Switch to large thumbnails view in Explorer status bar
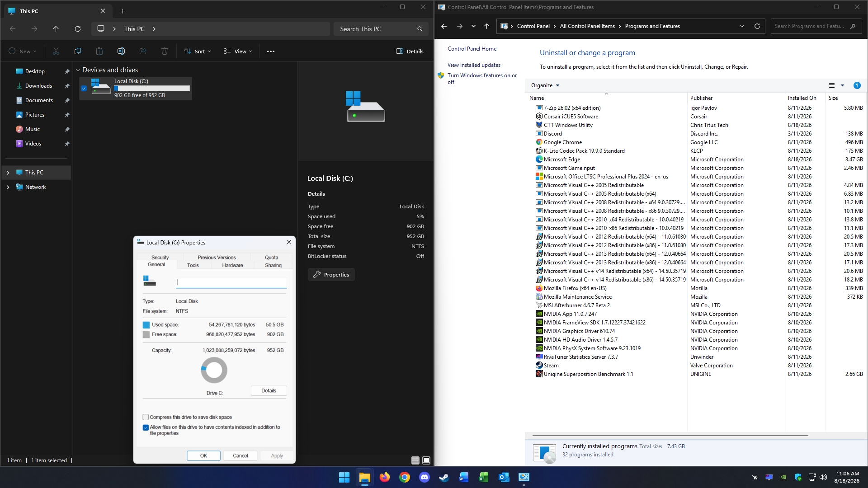This screenshot has width=868, height=488. tap(426, 460)
